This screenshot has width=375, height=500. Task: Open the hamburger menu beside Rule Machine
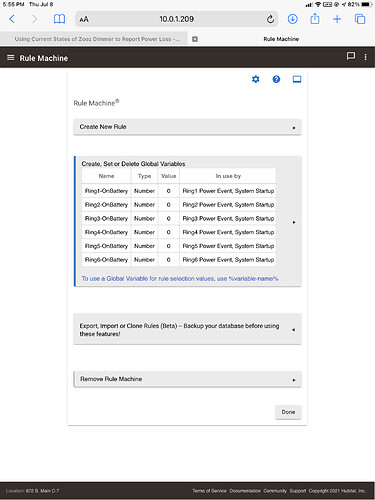(11, 58)
